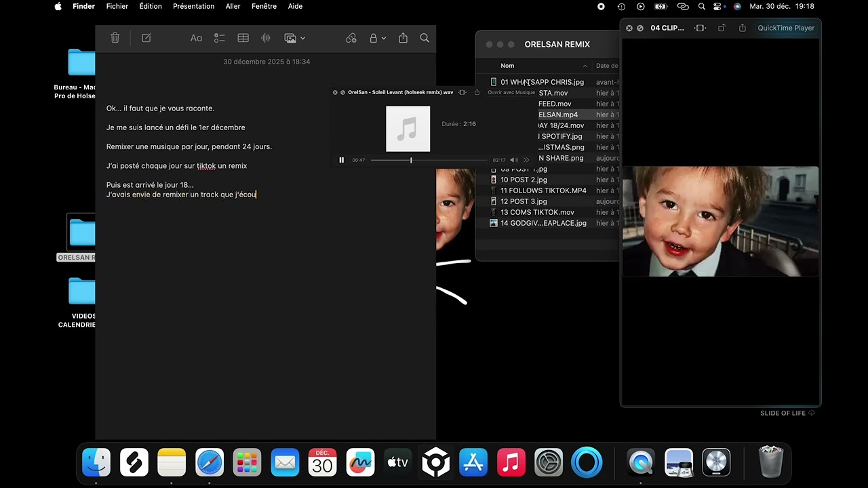Viewport: 868px width, 488px height.
Task: Open Freeform from the Dock
Action: click(x=360, y=464)
